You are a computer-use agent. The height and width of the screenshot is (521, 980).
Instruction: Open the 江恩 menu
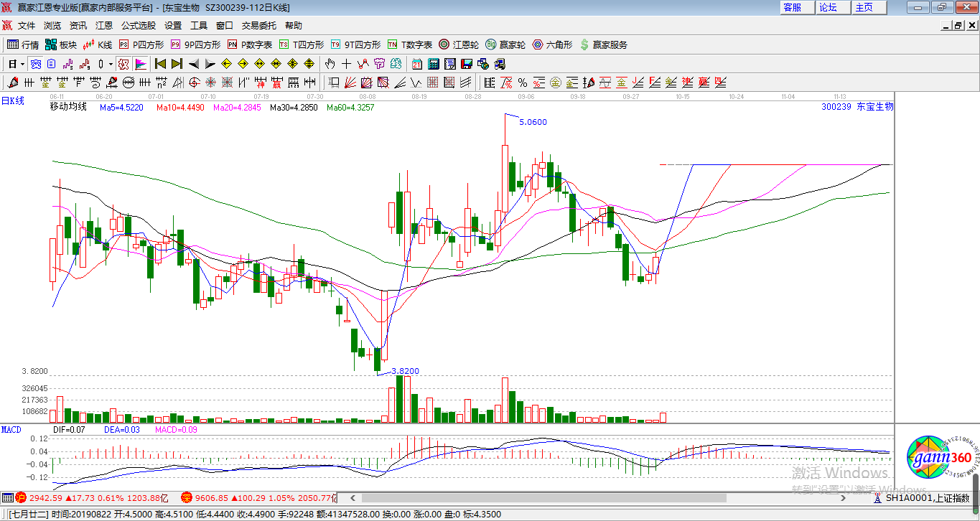[104, 26]
